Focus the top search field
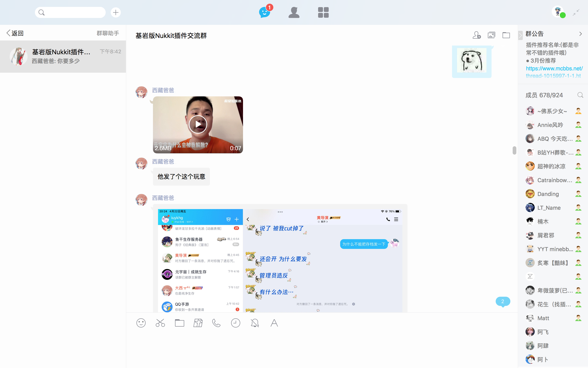This screenshot has height=368, width=588. (x=70, y=12)
